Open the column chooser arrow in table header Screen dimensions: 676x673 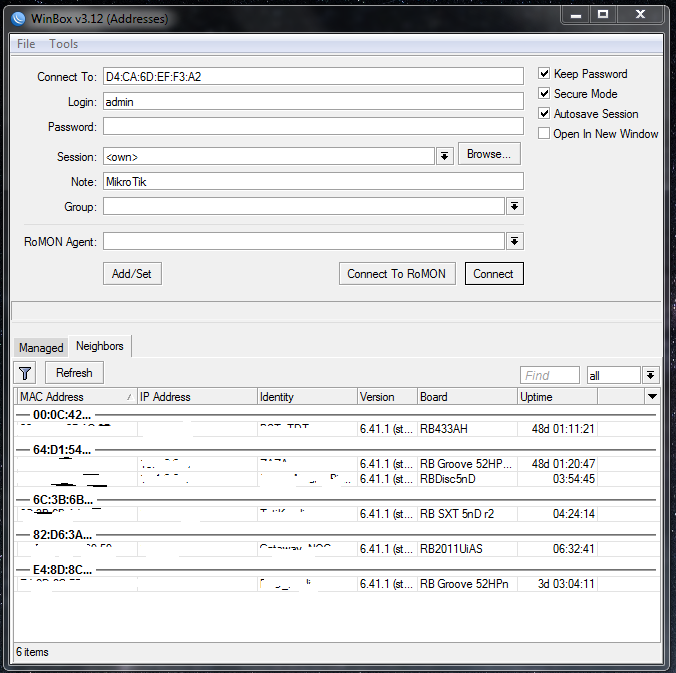(652, 397)
